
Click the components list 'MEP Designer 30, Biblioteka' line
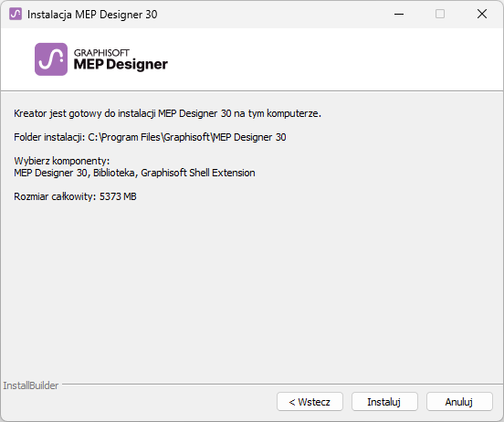coord(134,173)
